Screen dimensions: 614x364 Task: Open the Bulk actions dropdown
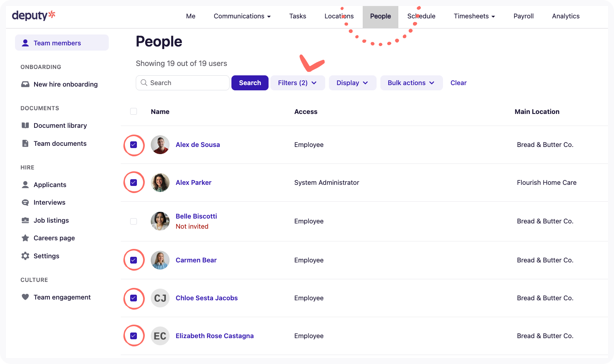click(411, 83)
